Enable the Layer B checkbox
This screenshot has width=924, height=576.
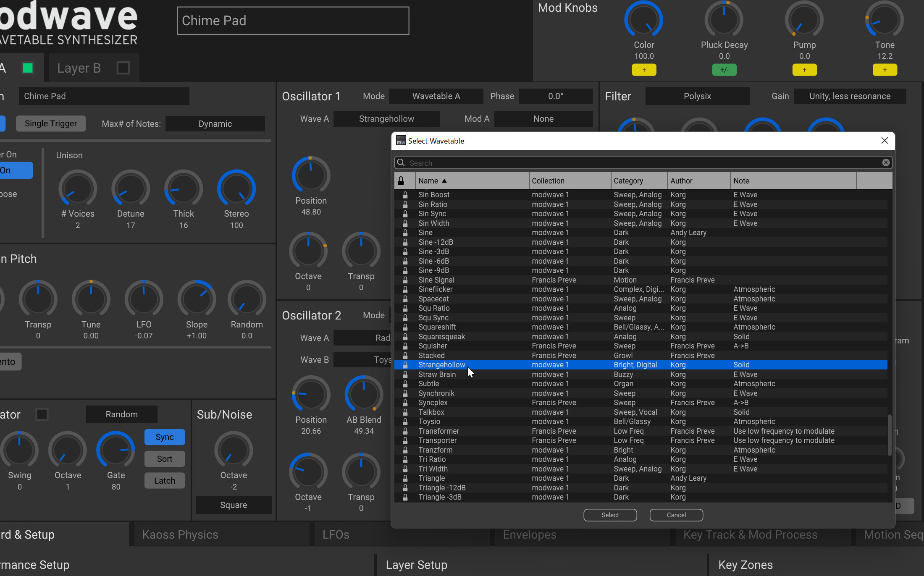pos(123,68)
